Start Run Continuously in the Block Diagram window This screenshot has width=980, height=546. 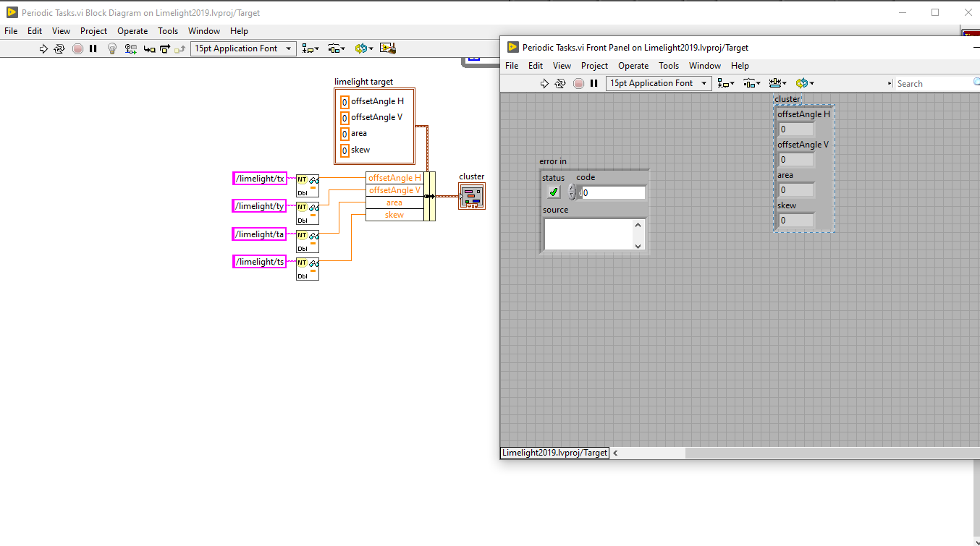click(x=60, y=48)
